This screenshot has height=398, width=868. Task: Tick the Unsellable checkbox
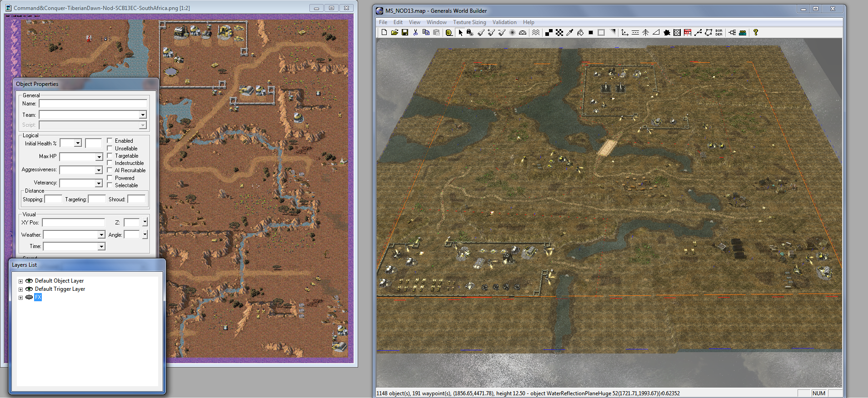point(110,148)
